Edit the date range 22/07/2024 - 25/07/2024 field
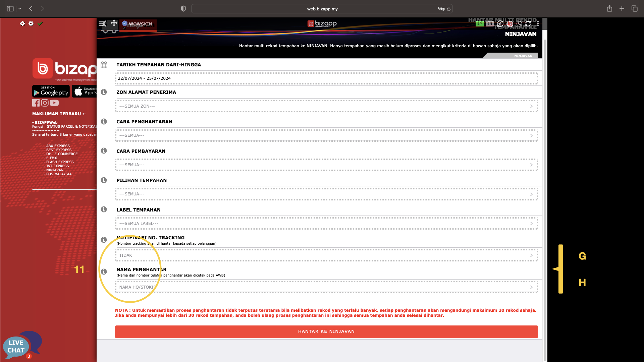Image resolution: width=644 pixels, height=362 pixels. click(326, 78)
